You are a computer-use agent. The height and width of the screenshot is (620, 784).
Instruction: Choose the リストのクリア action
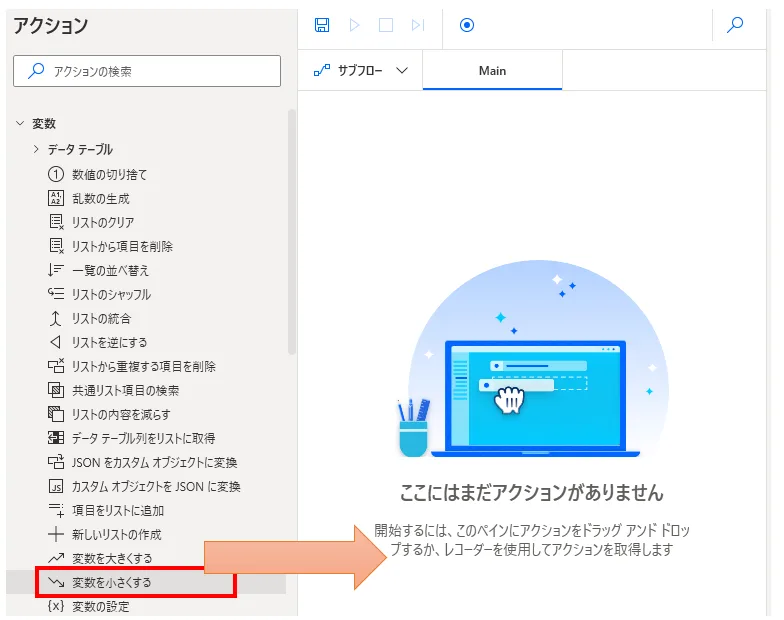click(102, 222)
